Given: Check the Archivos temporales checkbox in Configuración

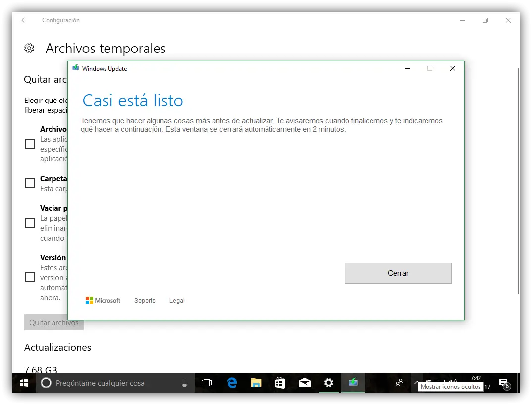Looking at the screenshot, I should 30,144.
